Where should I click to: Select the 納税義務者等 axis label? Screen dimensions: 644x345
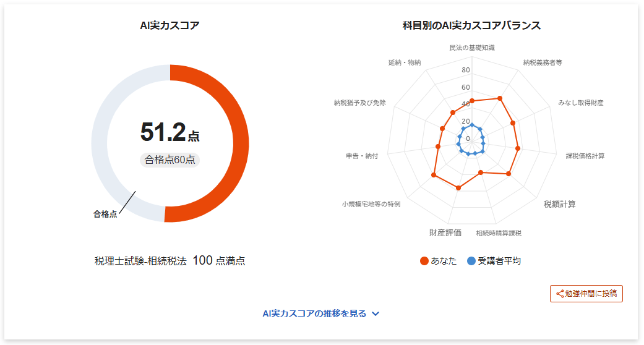click(x=543, y=62)
